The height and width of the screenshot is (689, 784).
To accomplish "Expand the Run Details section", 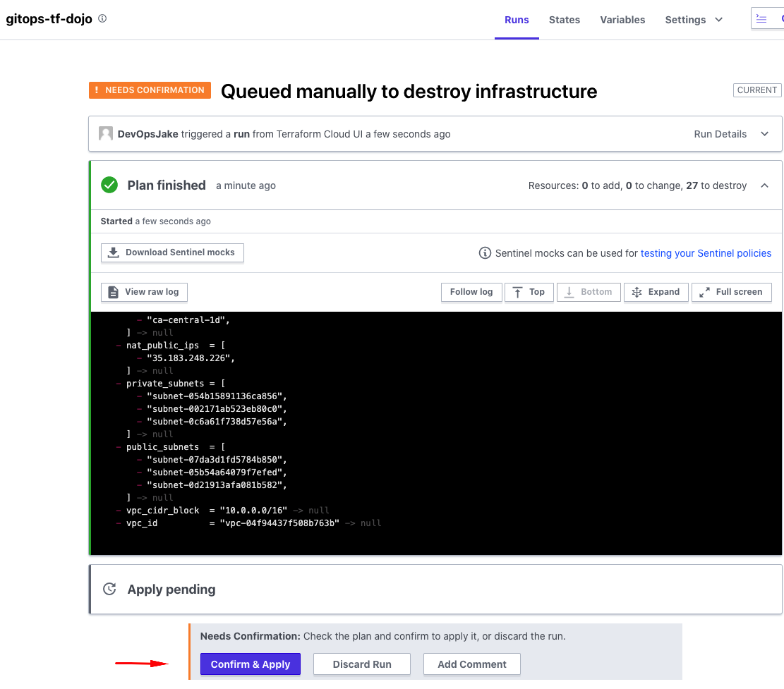I will click(x=731, y=134).
